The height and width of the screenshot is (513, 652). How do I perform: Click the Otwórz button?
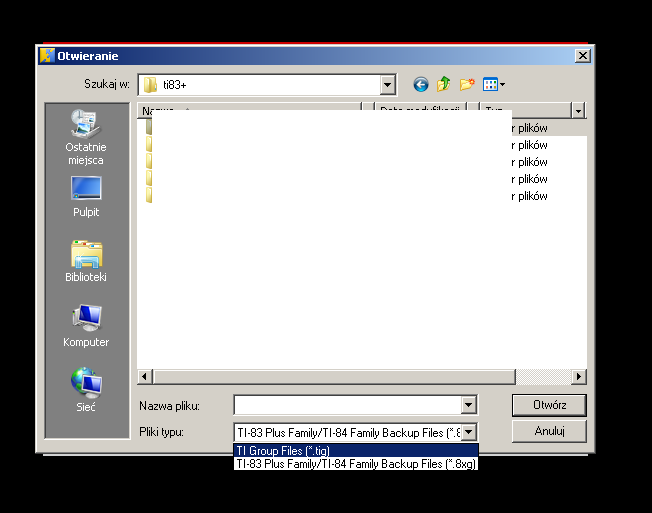[548, 405]
